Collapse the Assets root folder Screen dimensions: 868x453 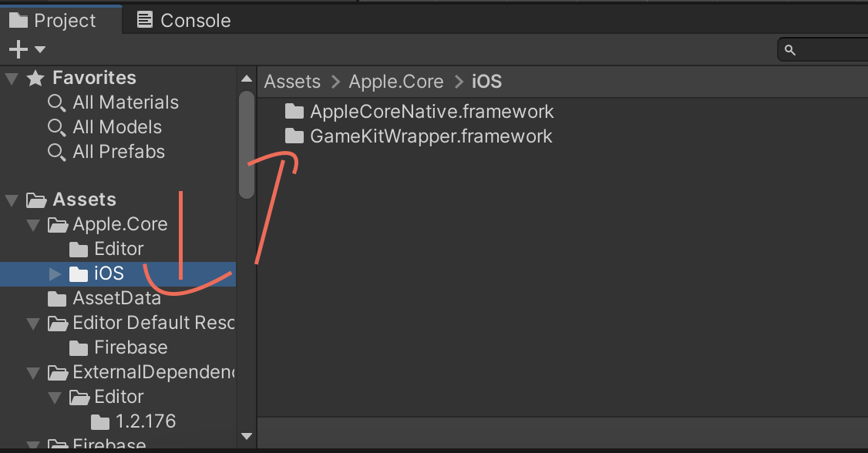(12, 200)
